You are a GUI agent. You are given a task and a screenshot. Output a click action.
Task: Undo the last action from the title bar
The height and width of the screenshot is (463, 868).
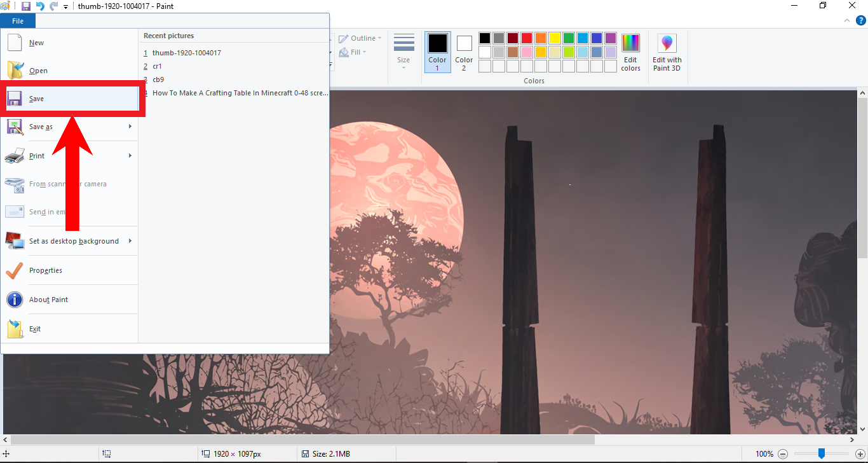coord(40,6)
